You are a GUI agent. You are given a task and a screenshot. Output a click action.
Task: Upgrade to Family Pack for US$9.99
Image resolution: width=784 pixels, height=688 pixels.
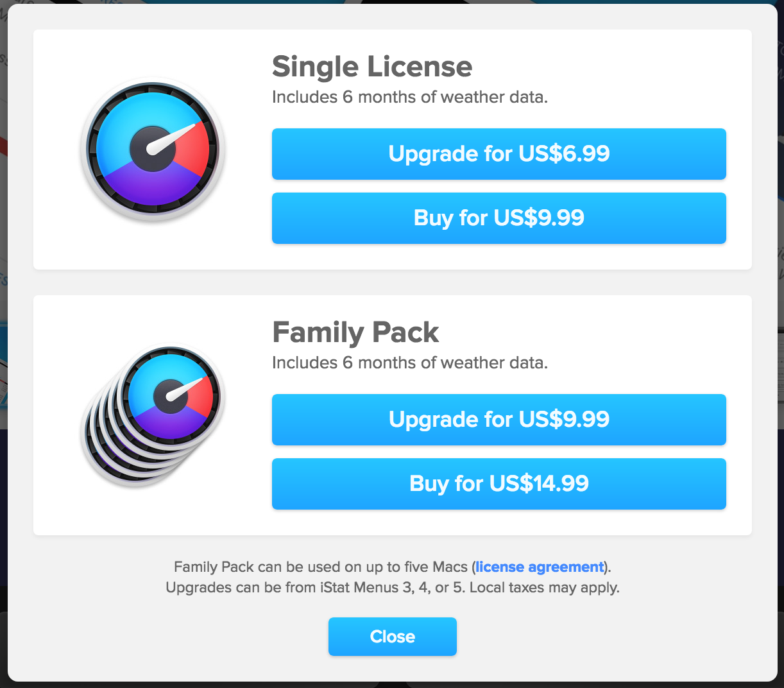(x=499, y=420)
